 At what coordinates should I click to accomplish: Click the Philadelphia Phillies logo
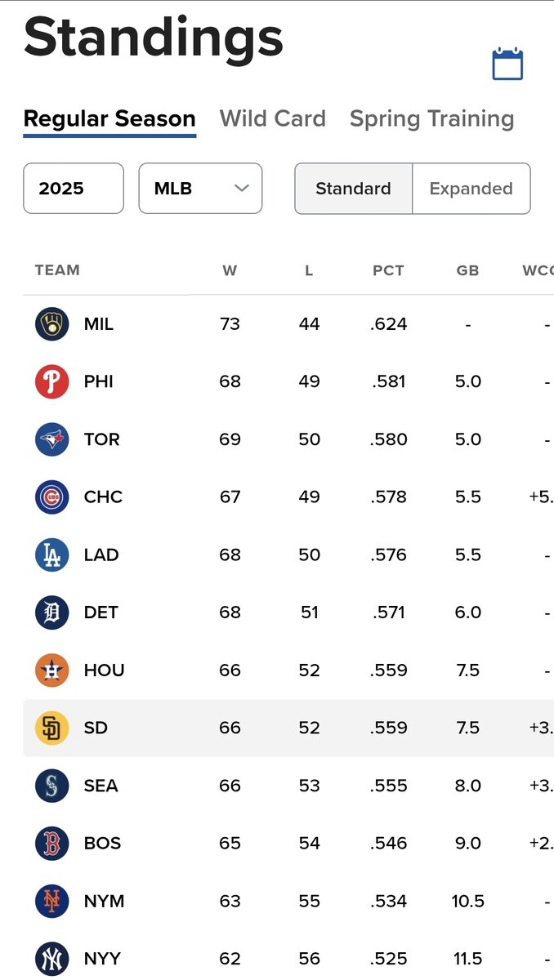pos(51,381)
